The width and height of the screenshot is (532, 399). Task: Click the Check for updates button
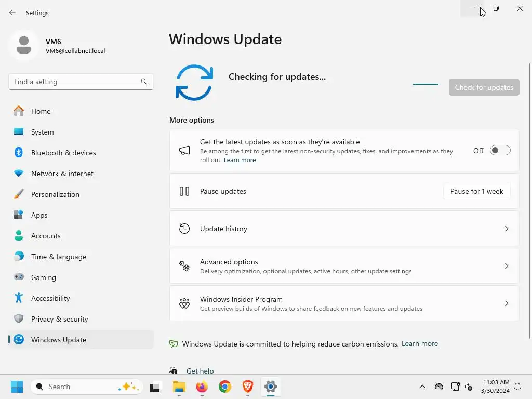pyautogui.click(x=484, y=87)
